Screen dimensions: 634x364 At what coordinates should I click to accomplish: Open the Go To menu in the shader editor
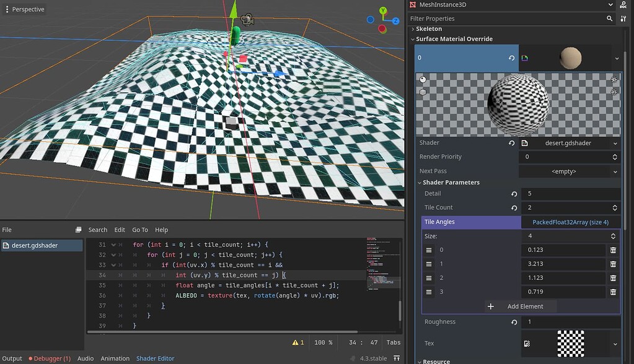point(141,230)
